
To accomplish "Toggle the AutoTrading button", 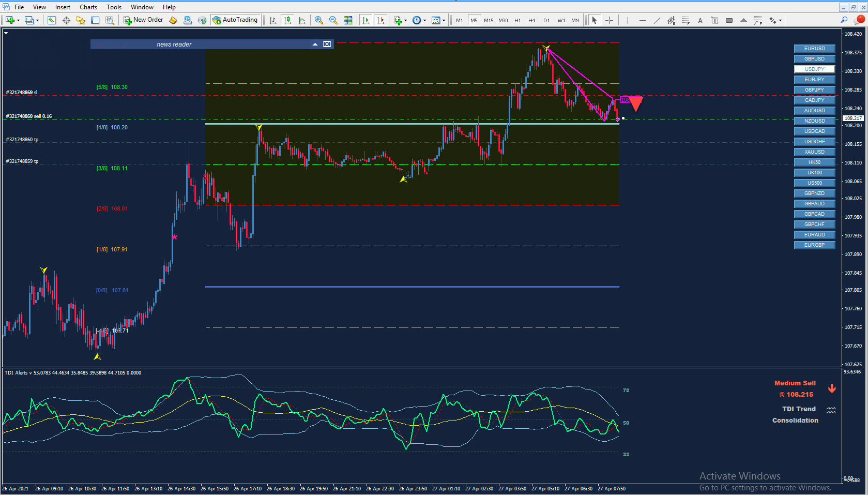I will [x=235, y=20].
